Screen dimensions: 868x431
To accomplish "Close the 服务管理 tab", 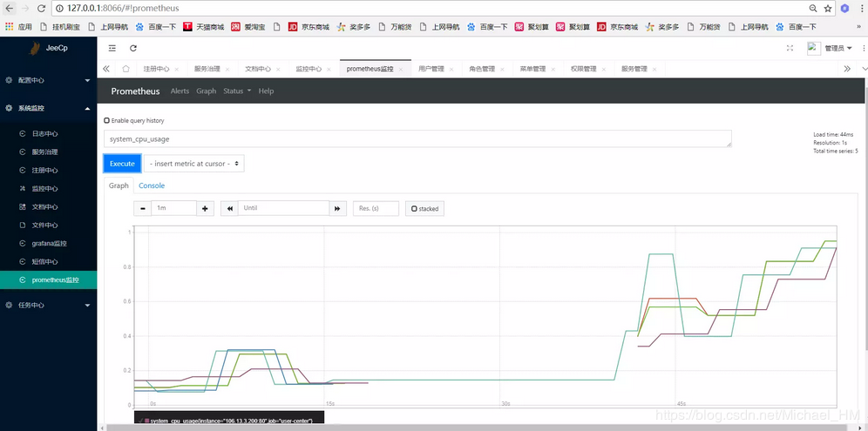I will tap(654, 70).
